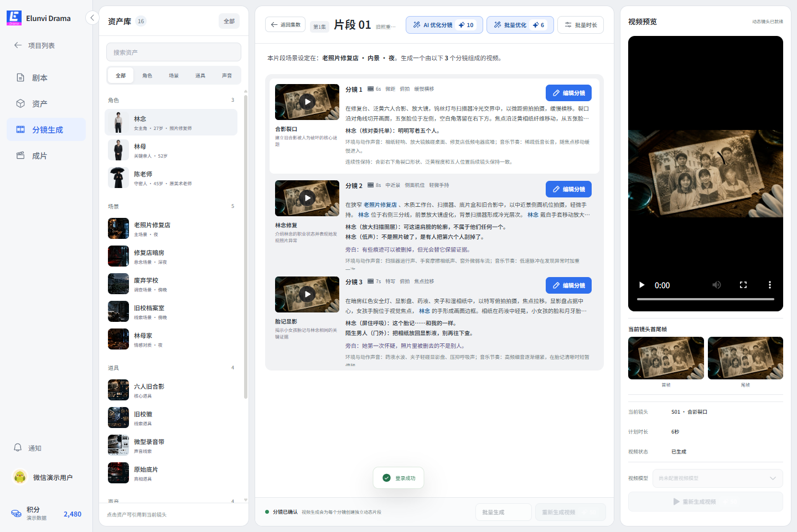Play the video preview
The width and height of the screenshot is (797, 532).
(642, 285)
